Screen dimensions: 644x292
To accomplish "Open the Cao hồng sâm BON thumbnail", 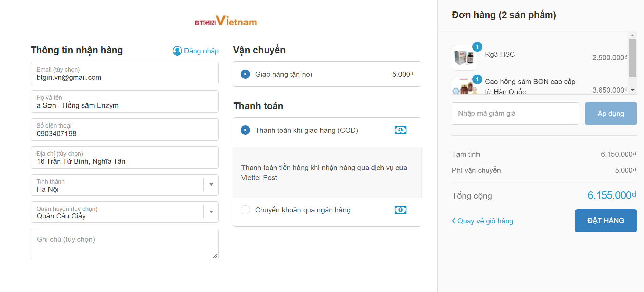I will tap(464, 87).
